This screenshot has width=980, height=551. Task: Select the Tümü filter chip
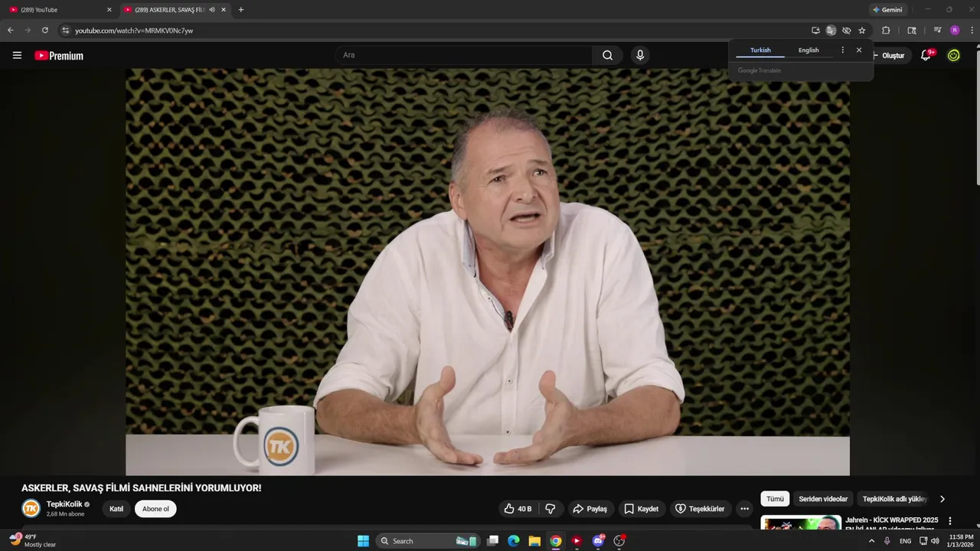click(775, 499)
